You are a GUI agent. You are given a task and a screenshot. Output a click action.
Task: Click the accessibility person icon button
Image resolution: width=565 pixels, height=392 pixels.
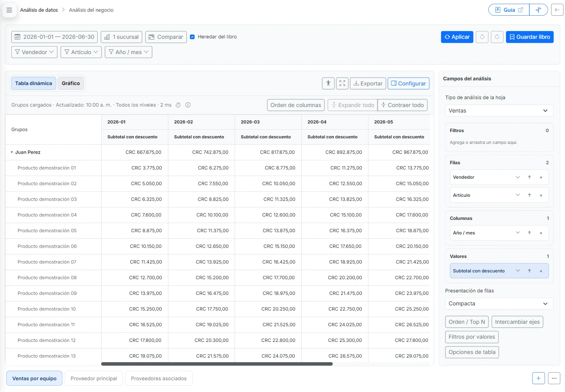328,83
